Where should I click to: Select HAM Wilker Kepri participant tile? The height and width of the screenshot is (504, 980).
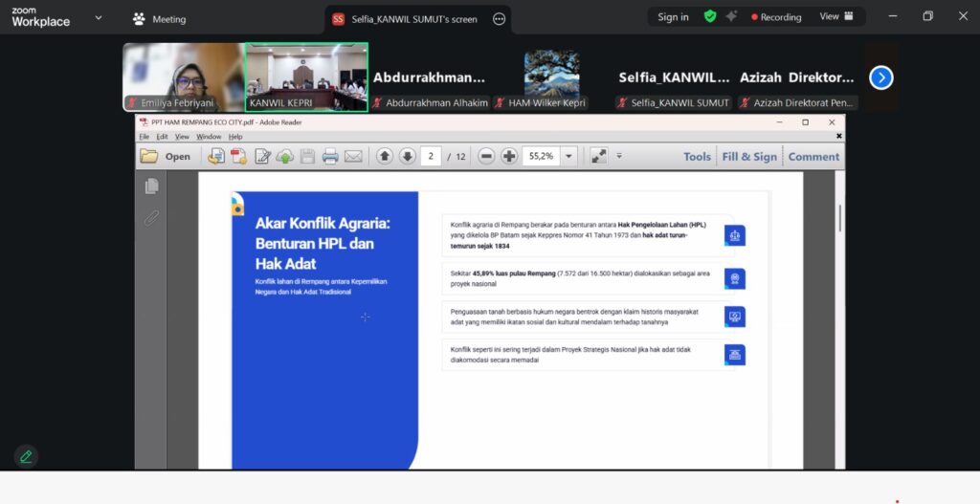(x=551, y=77)
